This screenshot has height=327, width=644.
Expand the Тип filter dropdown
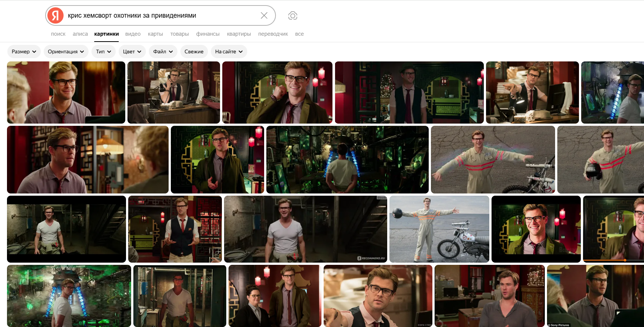click(x=104, y=51)
